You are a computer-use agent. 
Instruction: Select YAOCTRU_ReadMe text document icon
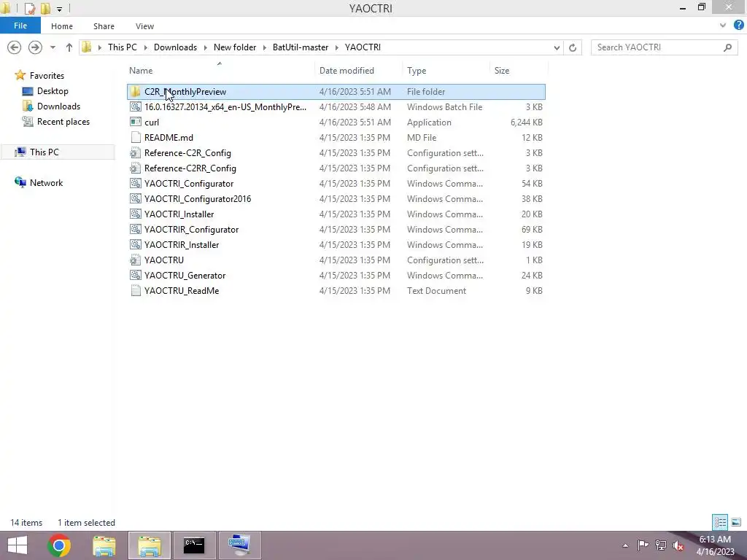[x=136, y=290]
